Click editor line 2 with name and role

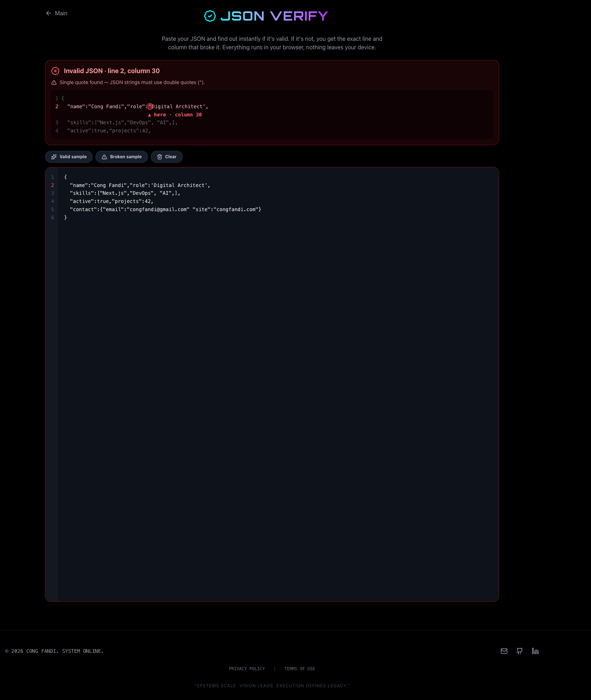point(140,185)
